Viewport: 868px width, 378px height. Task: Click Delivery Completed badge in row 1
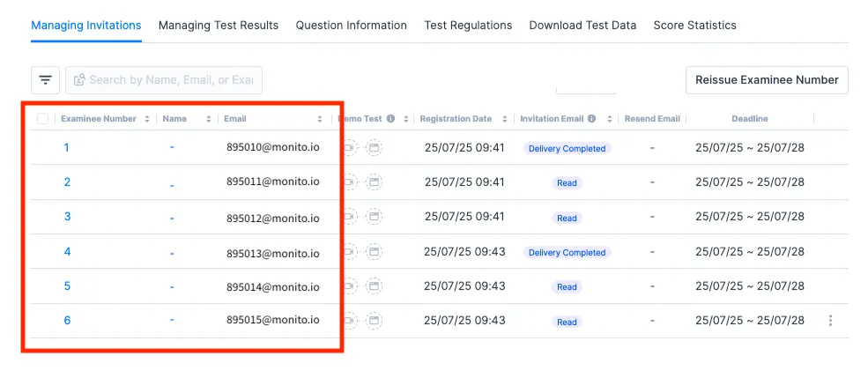(x=567, y=148)
